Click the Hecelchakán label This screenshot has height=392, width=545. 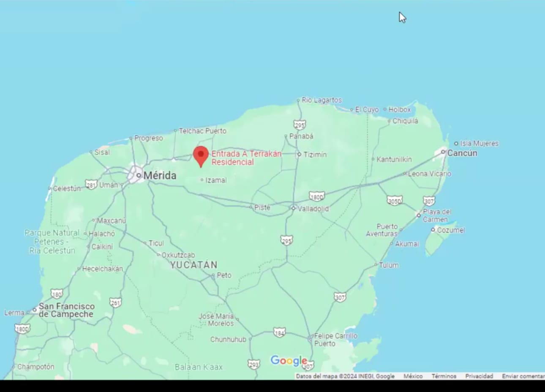(x=103, y=269)
